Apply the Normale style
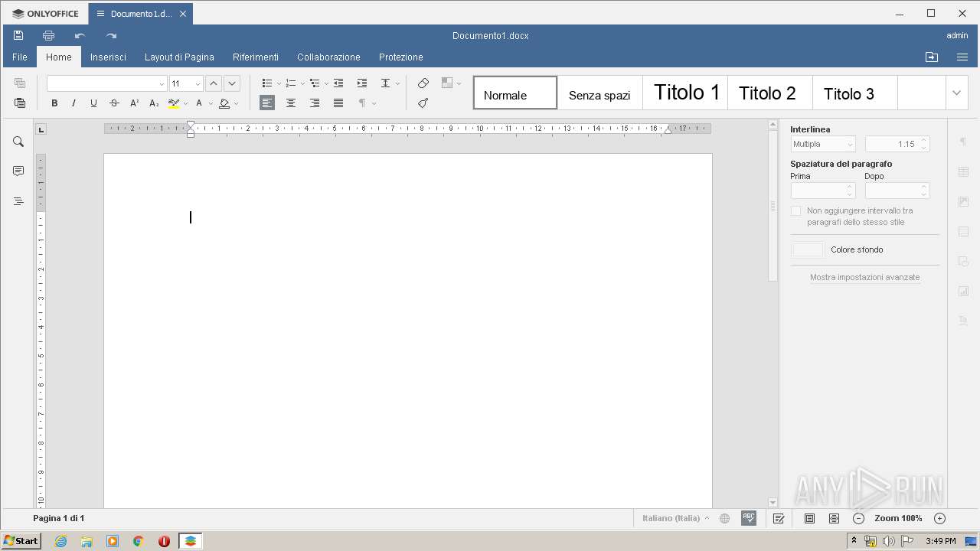 point(515,93)
